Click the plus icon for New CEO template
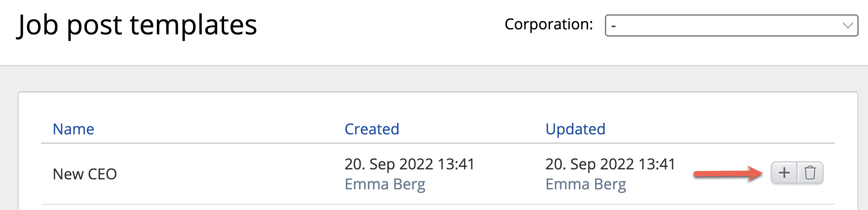Screen dimensions: 868x210 click(784, 173)
